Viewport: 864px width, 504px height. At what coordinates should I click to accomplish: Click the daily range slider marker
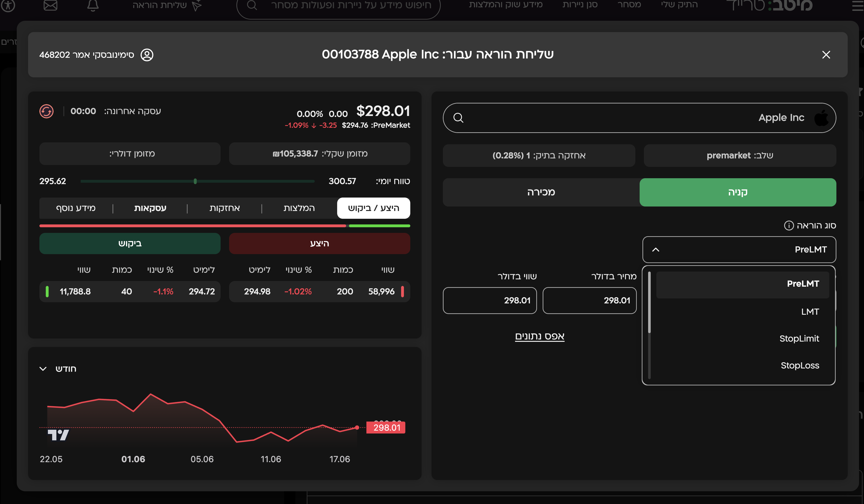tap(195, 181)
